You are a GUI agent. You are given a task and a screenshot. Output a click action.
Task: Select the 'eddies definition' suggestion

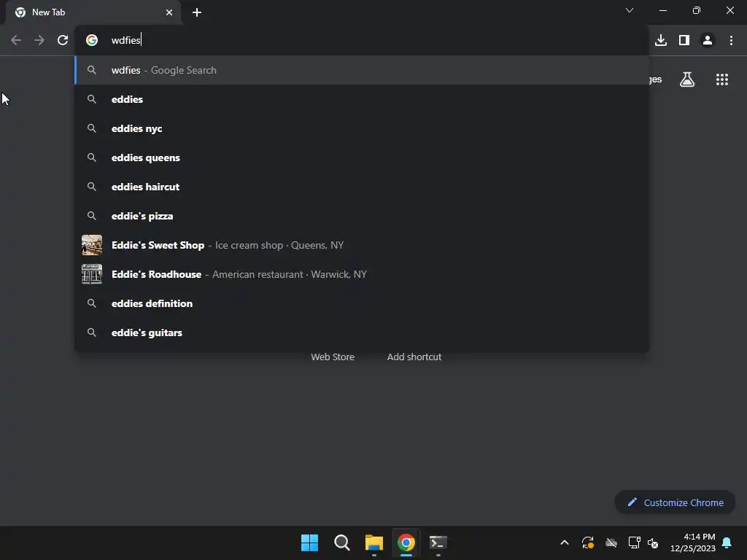[362, 303]
